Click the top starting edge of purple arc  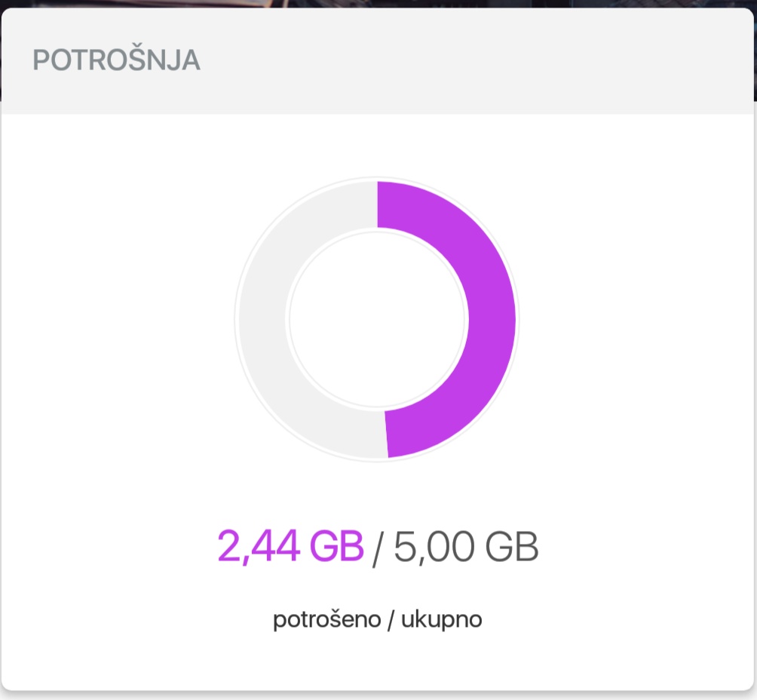click(x=378, y=204)
